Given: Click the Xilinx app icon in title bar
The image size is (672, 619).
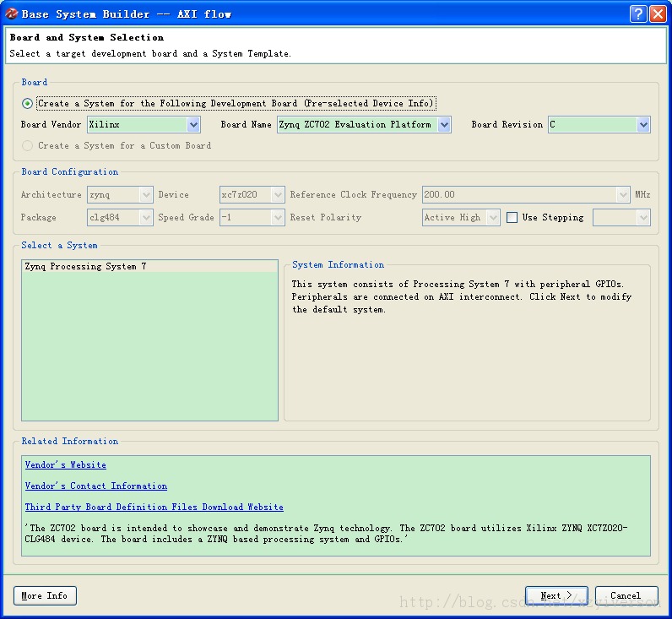Looking at the screenshot, I should click(12, 14).
